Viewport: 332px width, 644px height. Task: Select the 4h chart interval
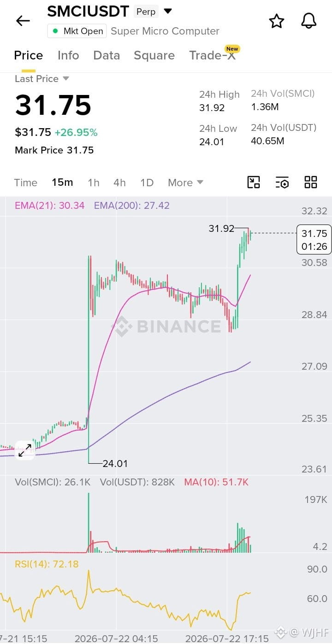[119, 183]
